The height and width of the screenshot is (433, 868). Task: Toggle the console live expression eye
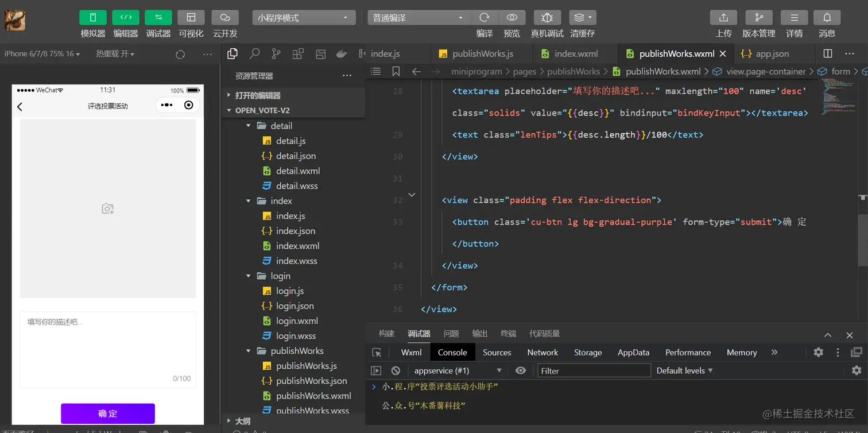pos(521,370)
